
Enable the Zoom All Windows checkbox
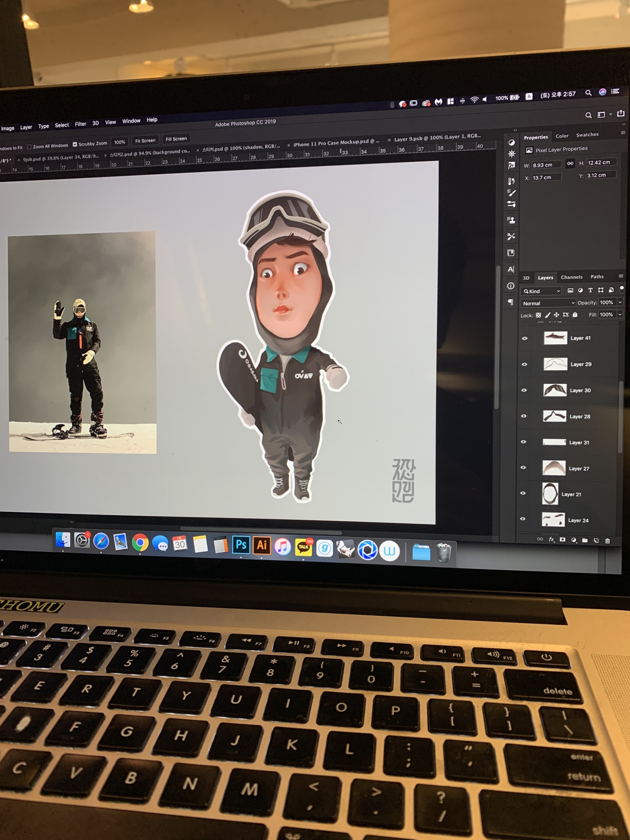(29, 146)
